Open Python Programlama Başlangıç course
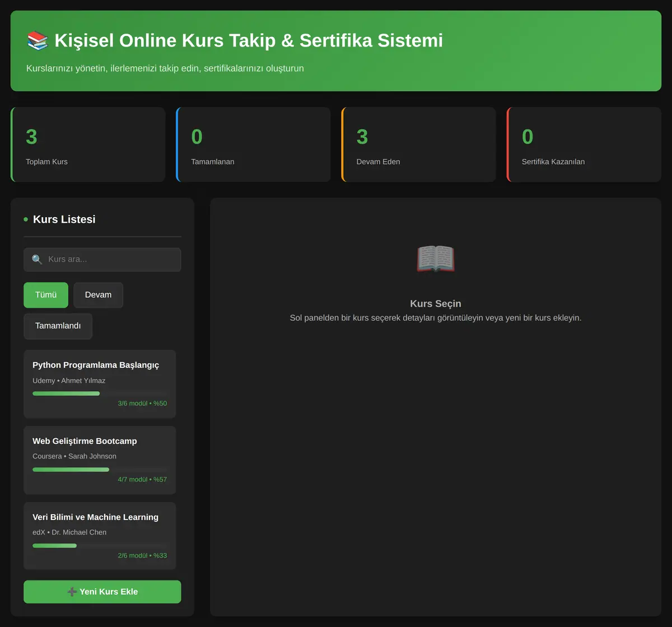This screenshot has height=627, width=672. tap(100, 384)
